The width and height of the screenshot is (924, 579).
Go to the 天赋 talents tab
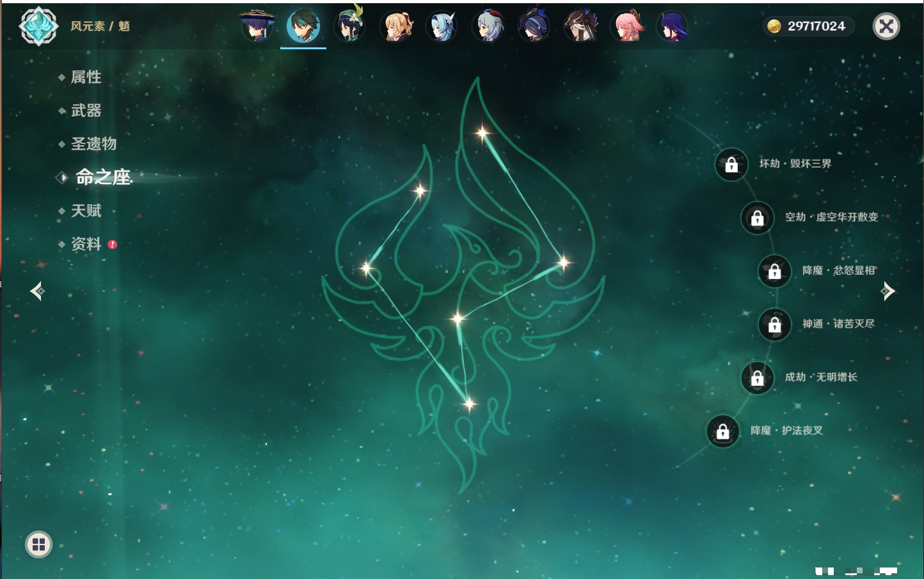(x=86, y=210)
